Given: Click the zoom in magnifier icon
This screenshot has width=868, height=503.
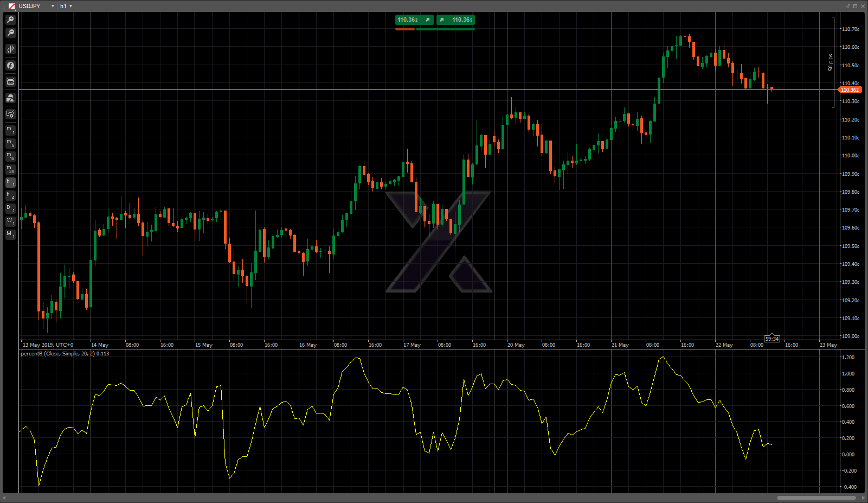Looking at the screenshot, I should point(10,20).
